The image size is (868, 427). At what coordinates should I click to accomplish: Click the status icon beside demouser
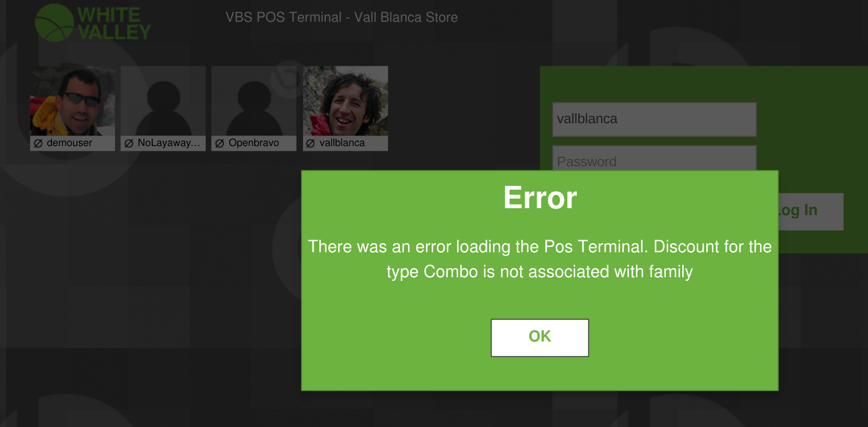38,143
